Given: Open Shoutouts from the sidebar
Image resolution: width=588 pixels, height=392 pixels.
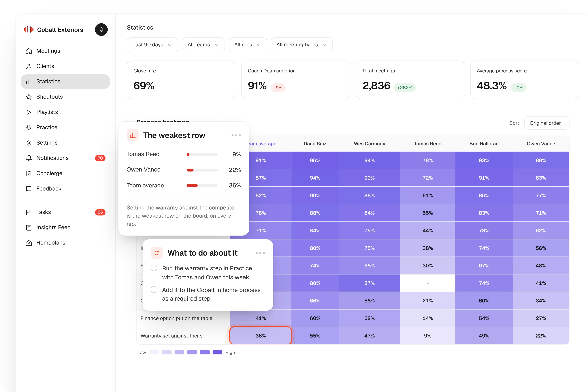Looking at the screenshot, I should (65, 97).
